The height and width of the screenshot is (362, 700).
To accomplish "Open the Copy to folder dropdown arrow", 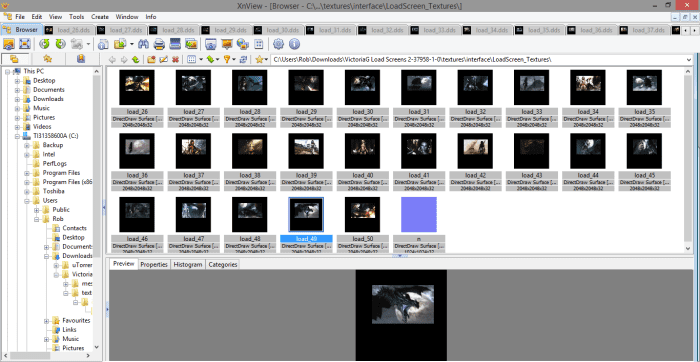I will pos(132,44).
